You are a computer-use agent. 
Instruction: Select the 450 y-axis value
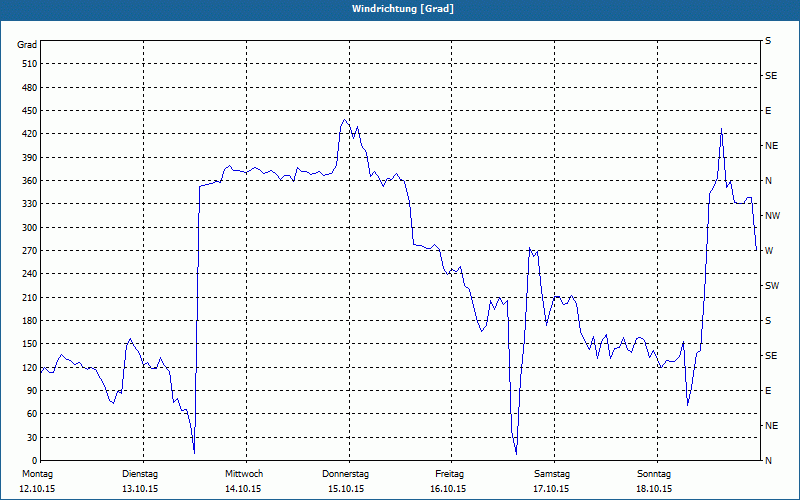(x=29, y=111)
